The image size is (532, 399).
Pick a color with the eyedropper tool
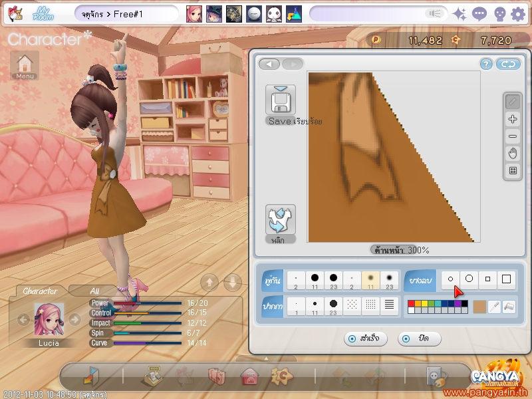coord(494,307)
